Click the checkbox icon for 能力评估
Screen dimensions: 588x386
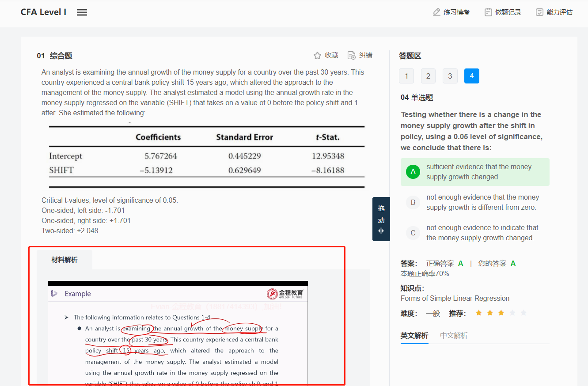pos(539,12)
